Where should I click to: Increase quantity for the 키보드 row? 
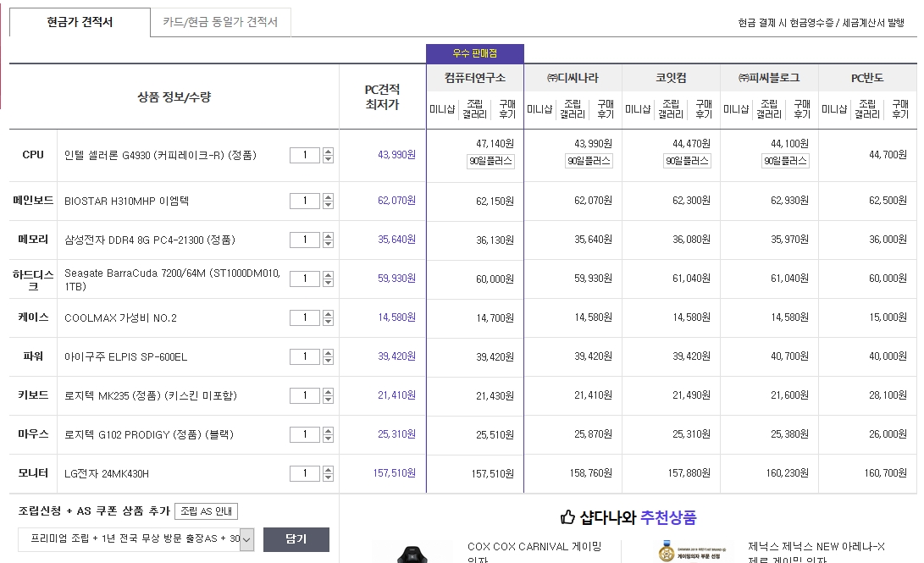(329, 392)
